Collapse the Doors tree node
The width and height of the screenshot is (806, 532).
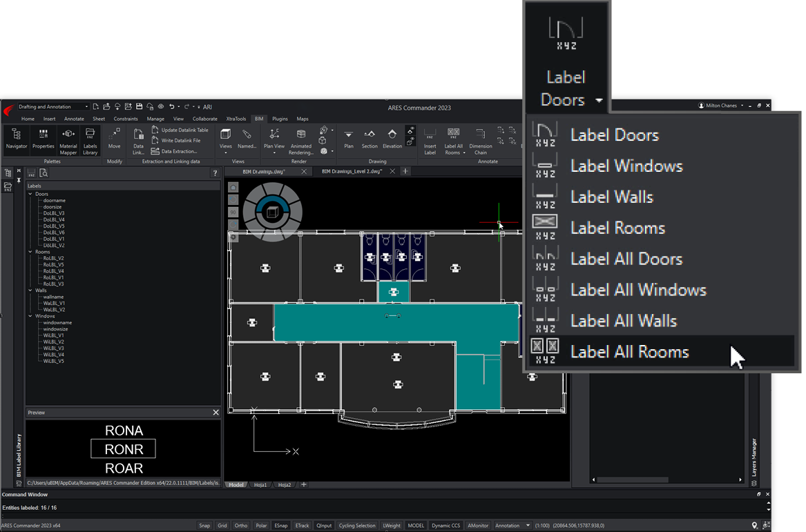(x=30, y=194)
